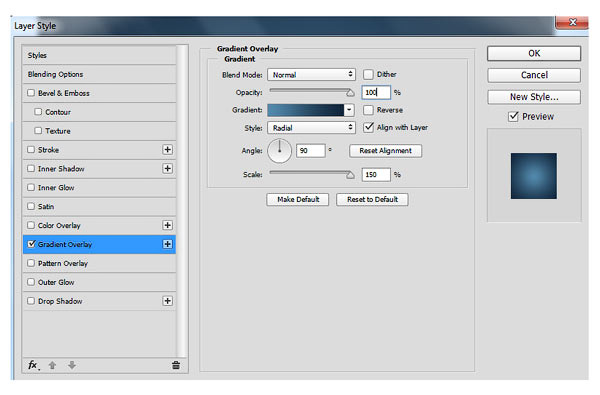
Task: Enable the Color Overlay checkbox
Action: [x=31, y=225]
